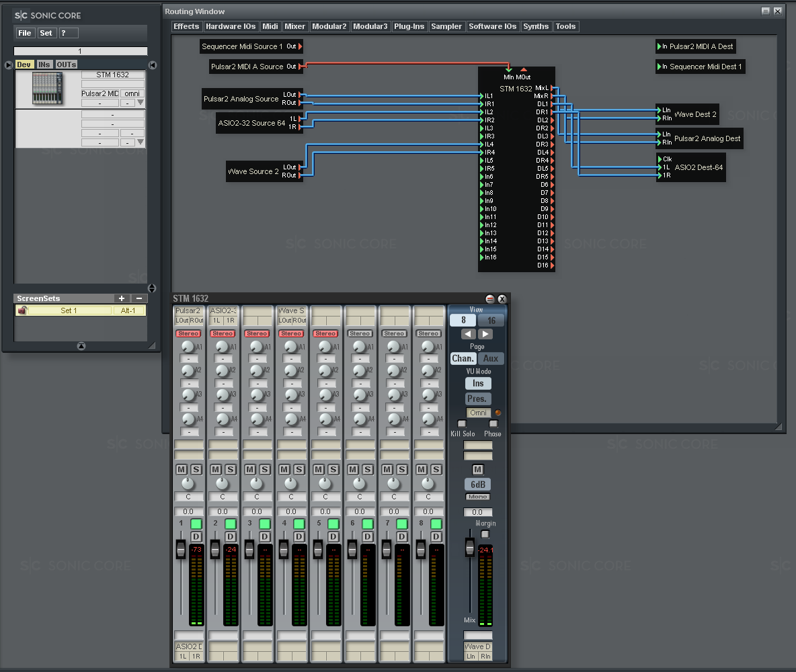Open the omni MIDI channel field

point(132,93)
